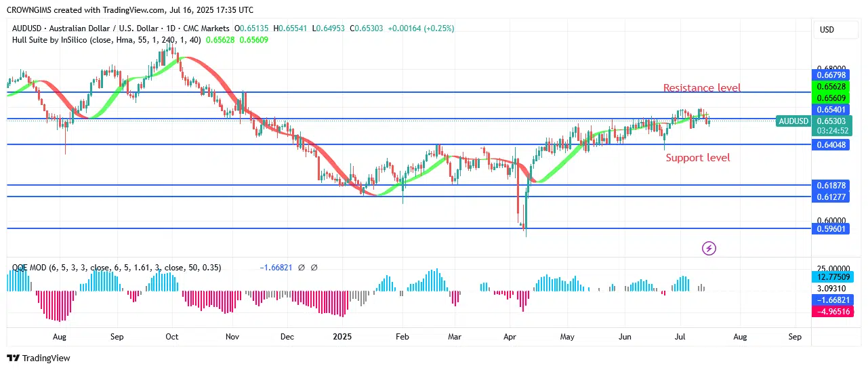The image size is (868, 370).
Task: Click the first ∅ symbol after QQE MOD value
Action: (301, 268)
